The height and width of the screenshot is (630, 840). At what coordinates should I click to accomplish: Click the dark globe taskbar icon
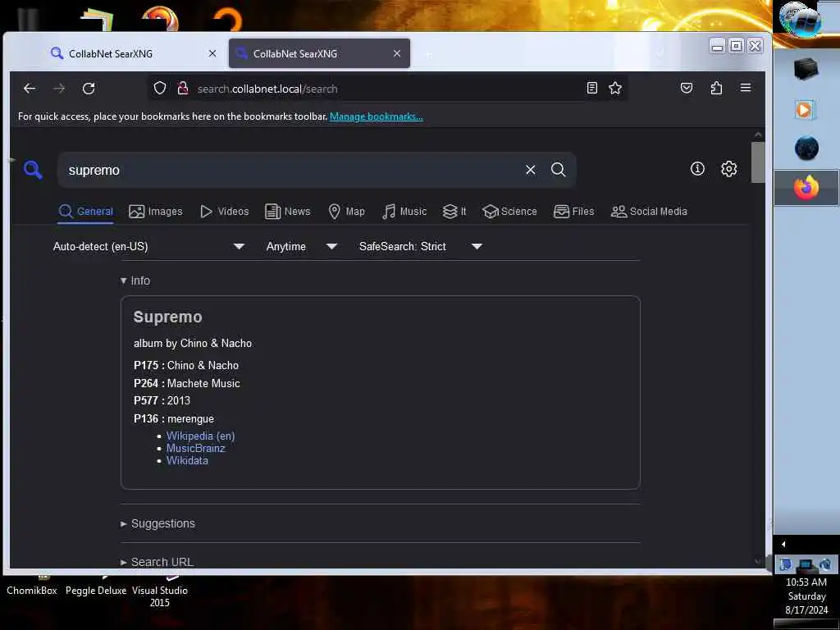click(806, 148)
